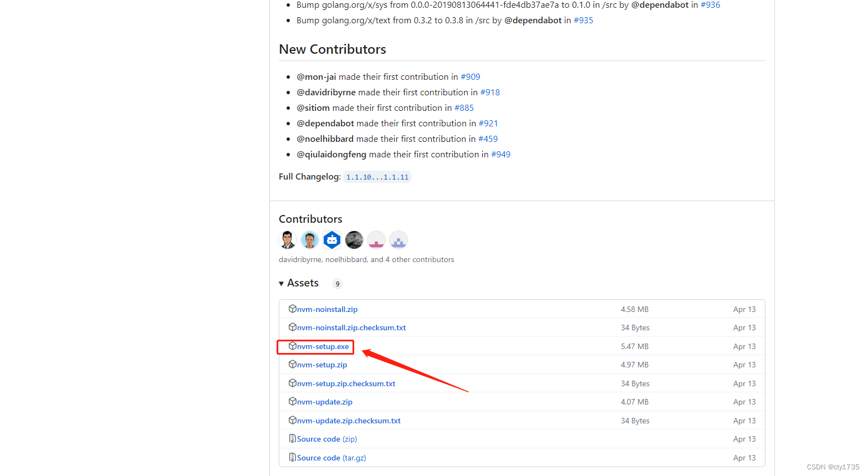Click file-zip icon beside Source code (zip)

point(293,438)
